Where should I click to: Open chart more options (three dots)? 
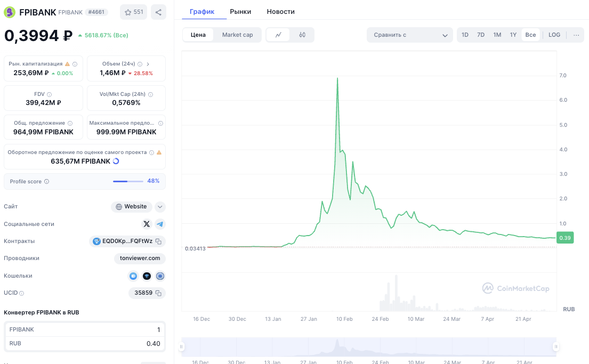point(576,35)
